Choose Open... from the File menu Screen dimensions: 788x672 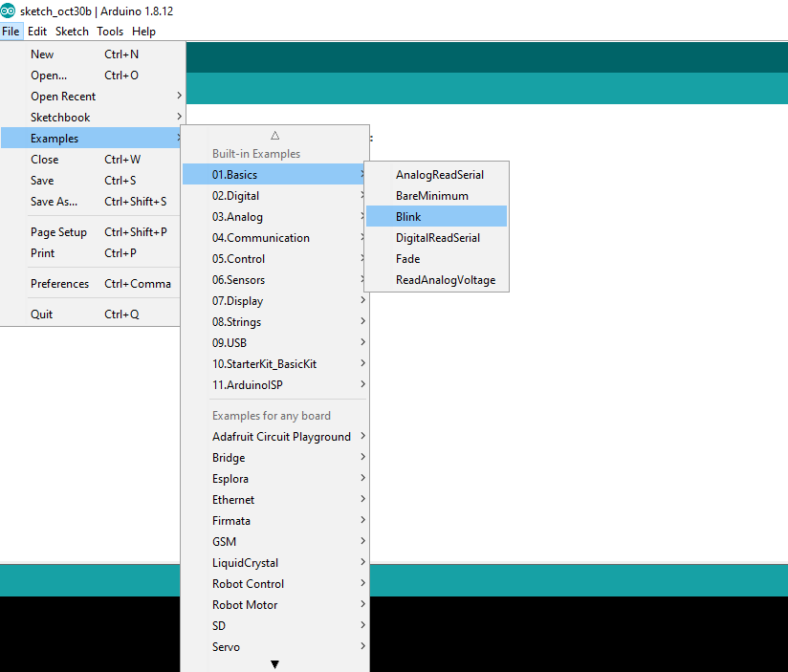tap(91, 75)
